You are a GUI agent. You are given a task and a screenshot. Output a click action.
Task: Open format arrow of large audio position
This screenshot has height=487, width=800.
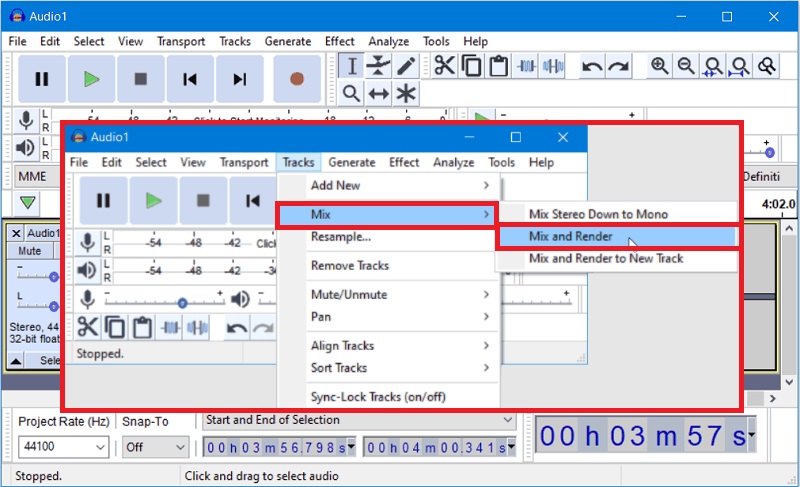tap(751, 435)
